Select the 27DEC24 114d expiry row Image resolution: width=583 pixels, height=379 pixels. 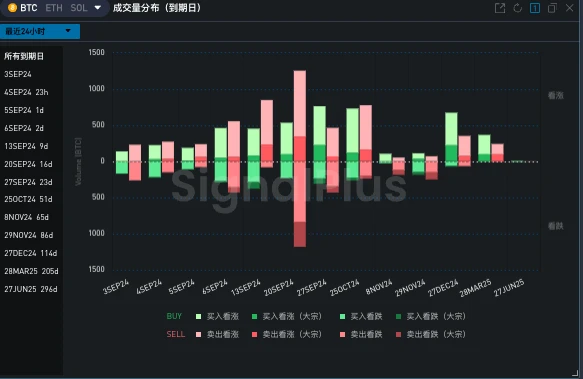[30, 253]
